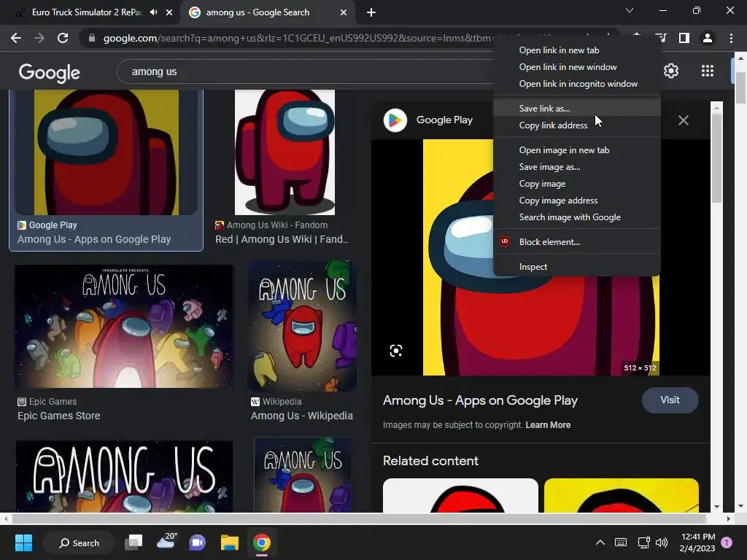Viewport: 747px width, 560px height.
Task: Click the network tray icon
Action: click(x=643, y=542)
